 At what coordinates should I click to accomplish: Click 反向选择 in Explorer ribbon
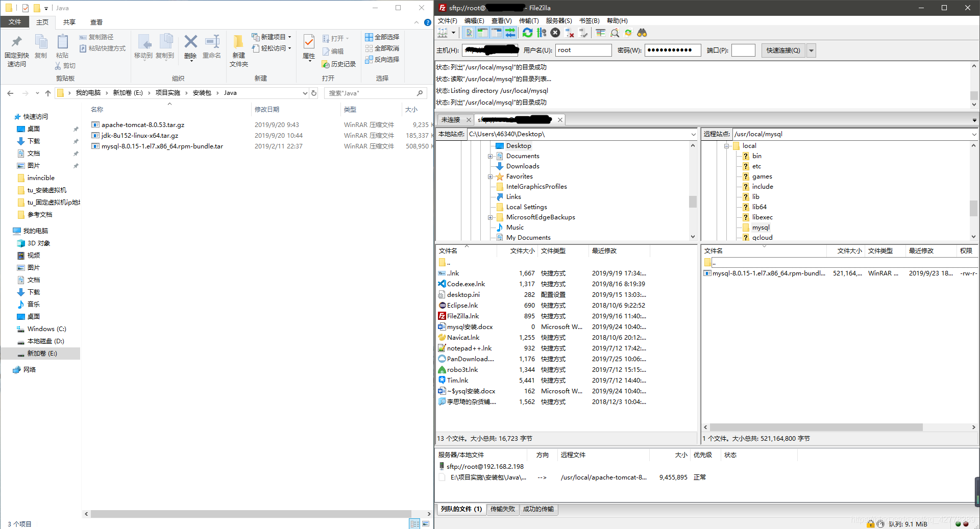(x=382, y=60)
